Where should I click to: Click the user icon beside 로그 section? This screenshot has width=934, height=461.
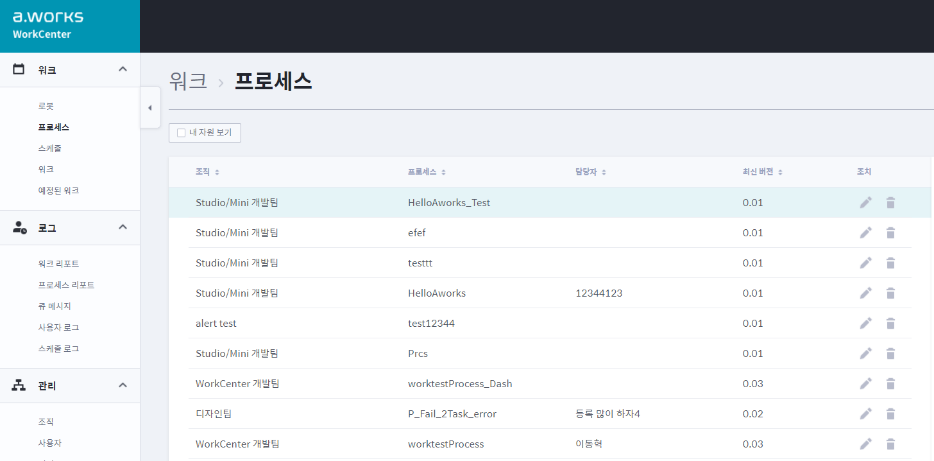[19, 227]
